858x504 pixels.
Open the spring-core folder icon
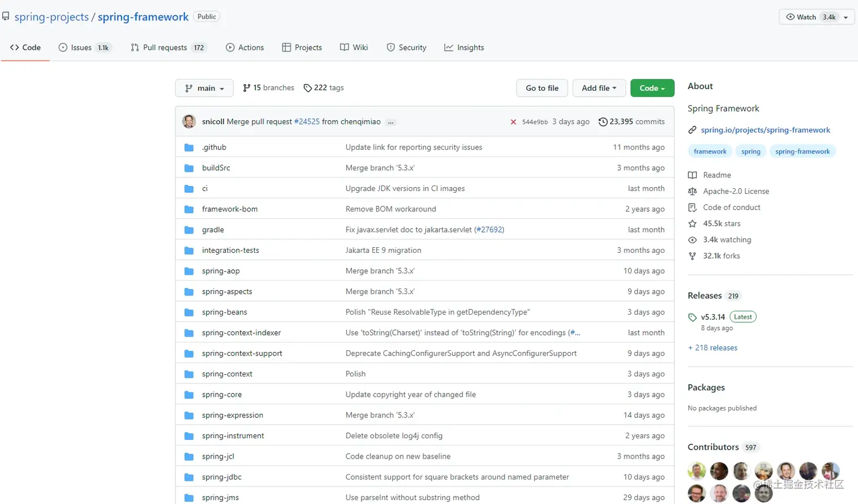point(189,395)
